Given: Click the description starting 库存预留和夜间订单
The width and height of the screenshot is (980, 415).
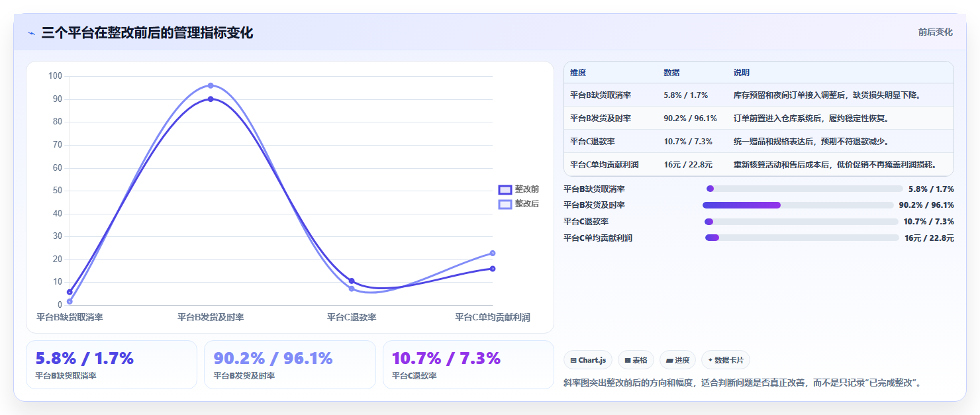Looking at the screenshot, I should point(827,95).
